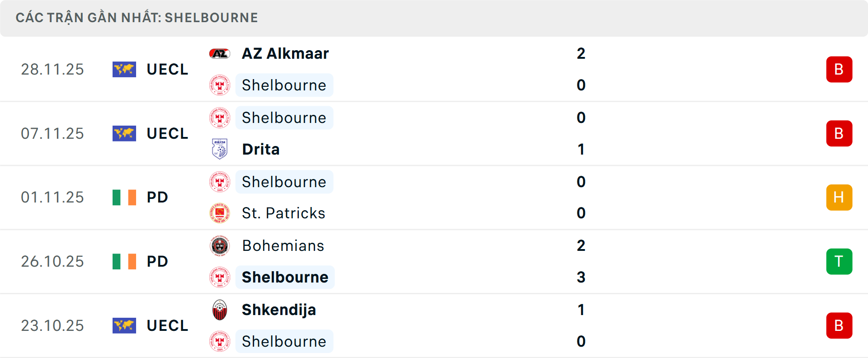Click the UECL label for 23.10.25 match

coord(167,326)
